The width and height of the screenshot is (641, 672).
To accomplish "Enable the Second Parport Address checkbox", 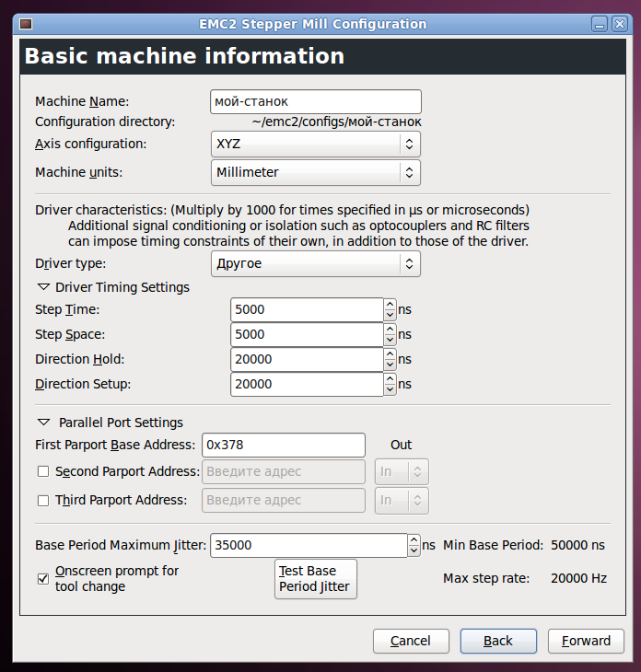I will [x=43, y=472].
